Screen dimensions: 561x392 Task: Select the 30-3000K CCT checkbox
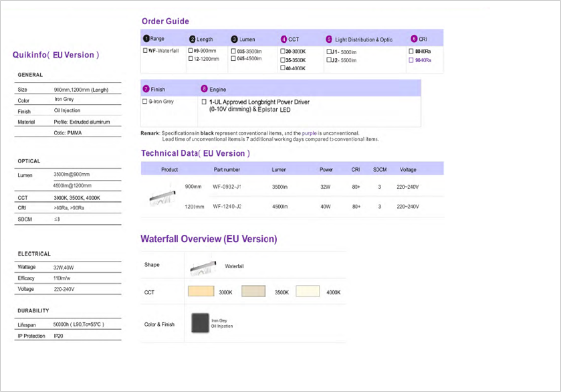pyautogui.click(x=283, y=51)
